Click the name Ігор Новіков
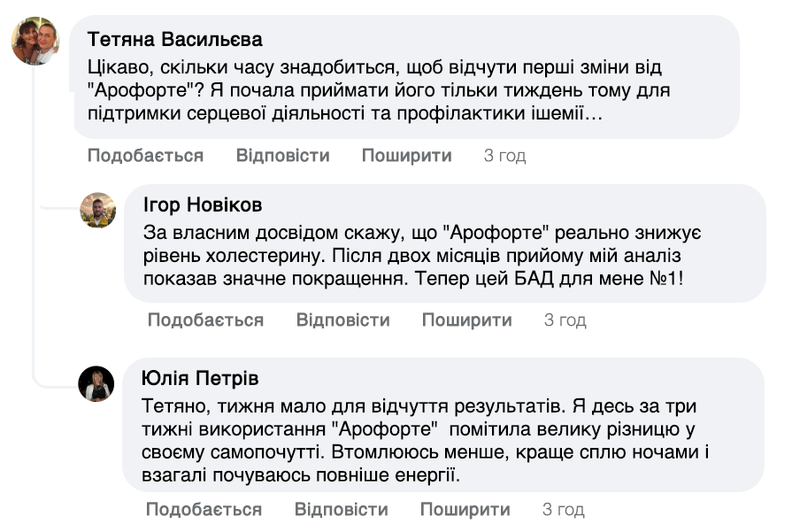This screenshot has width=792, height=532. click(201, 205)
